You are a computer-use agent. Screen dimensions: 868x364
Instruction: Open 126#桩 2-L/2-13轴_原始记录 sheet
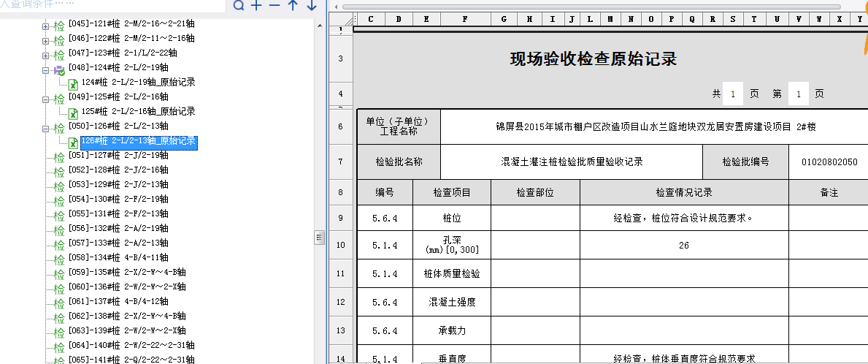(138, 141)
